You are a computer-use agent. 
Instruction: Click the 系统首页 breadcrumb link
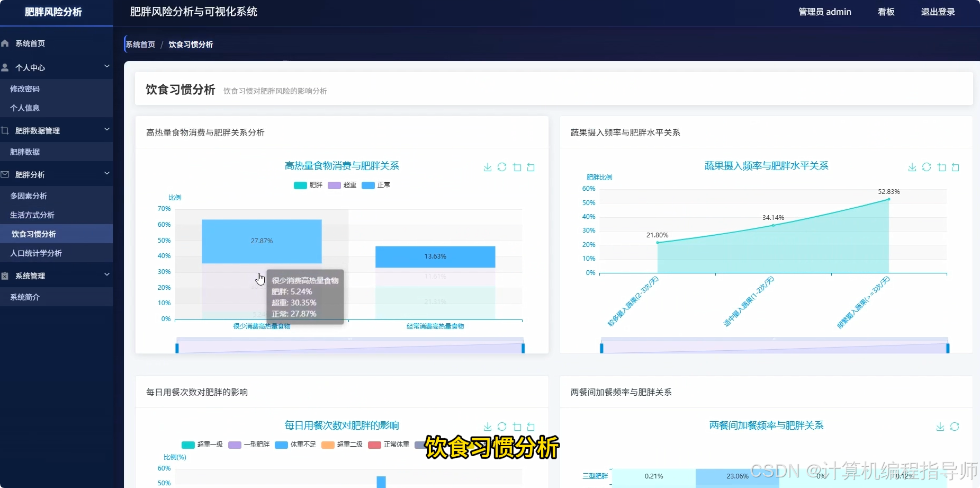tap(140, 44)
